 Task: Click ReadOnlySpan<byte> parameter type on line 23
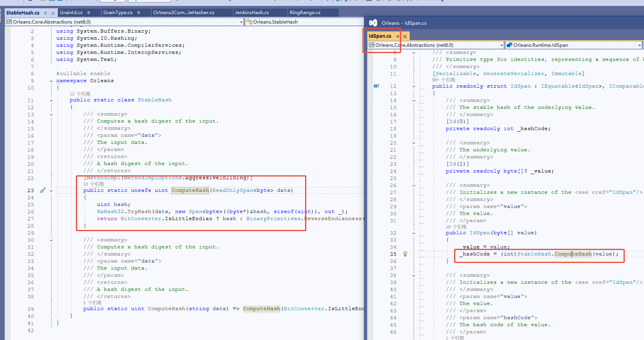(x=243, y=190)
